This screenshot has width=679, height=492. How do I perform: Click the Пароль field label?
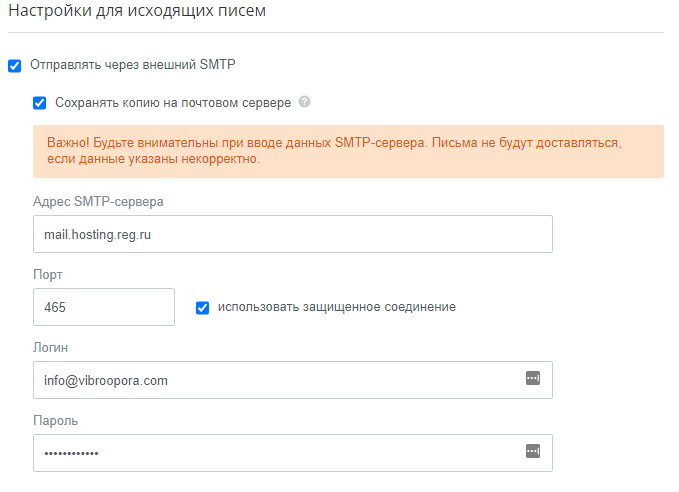tap(55, 420)
